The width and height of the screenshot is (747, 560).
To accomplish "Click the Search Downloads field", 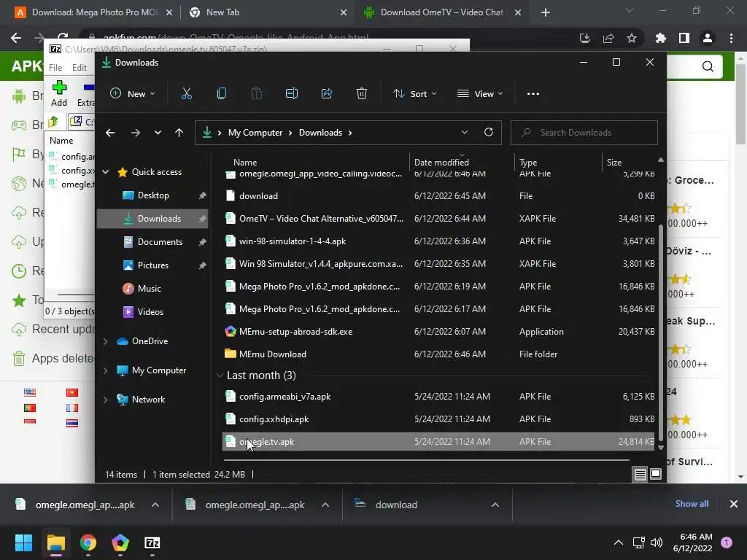I will click(584, 133).
